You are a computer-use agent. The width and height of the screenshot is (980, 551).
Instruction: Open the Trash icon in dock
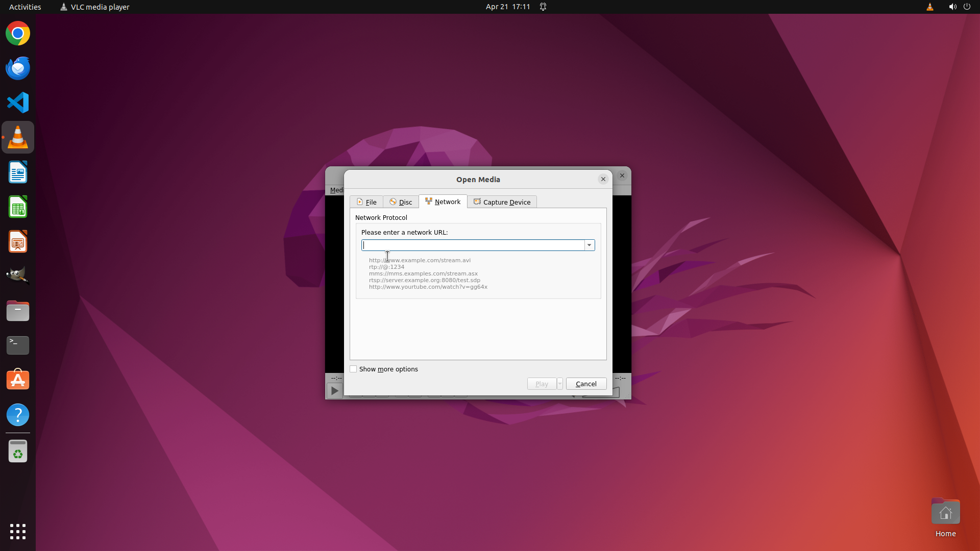(x=18, y=452)
